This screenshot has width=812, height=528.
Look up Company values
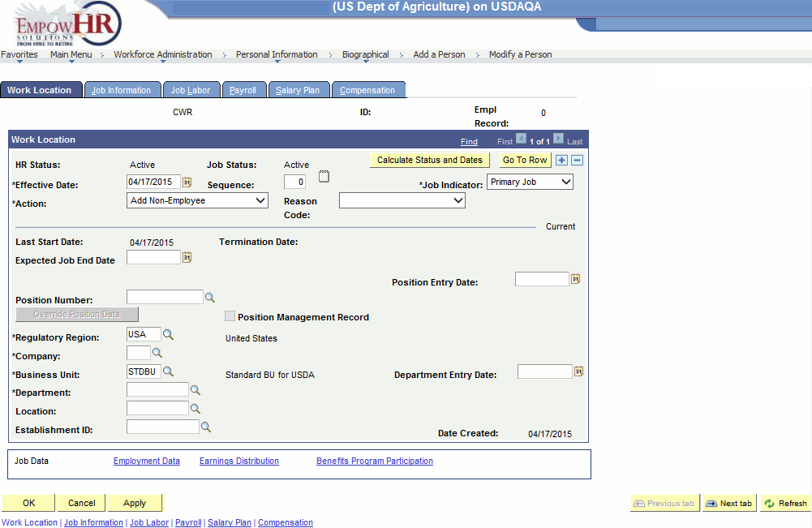(157, 353)
